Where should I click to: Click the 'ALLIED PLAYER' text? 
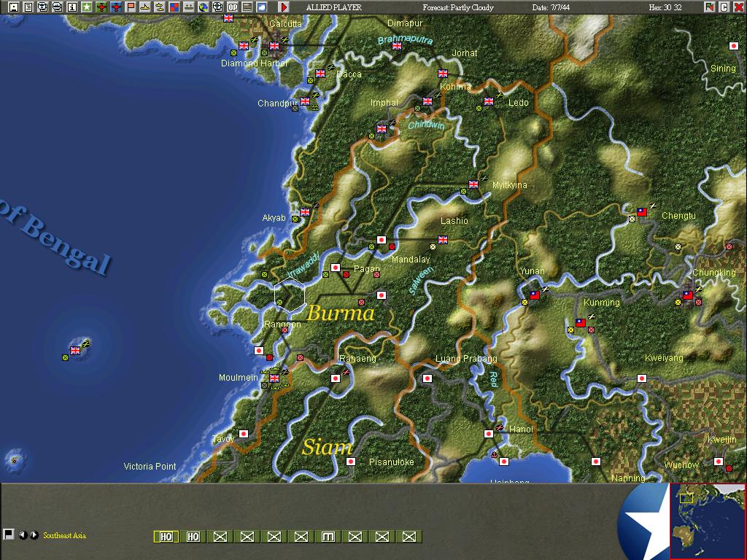333,7
